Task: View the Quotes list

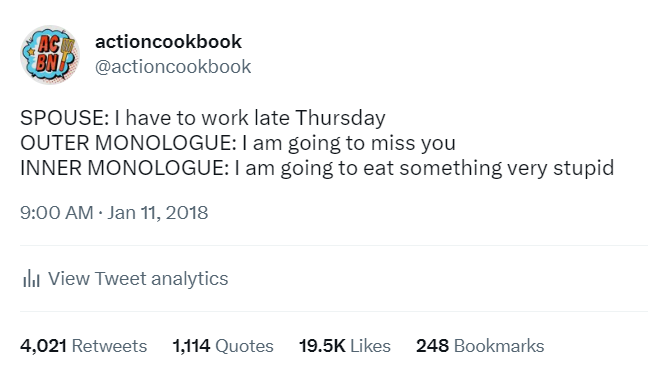Action: pos(244,346)
